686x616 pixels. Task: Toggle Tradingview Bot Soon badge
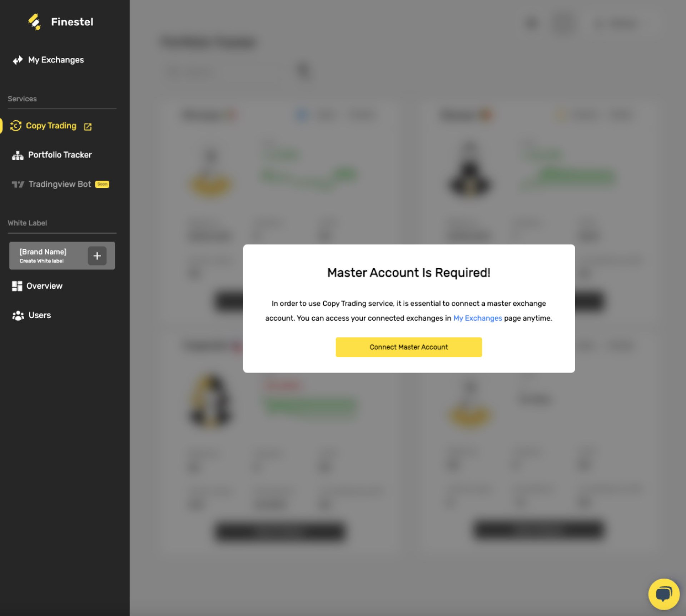point(101,184)
